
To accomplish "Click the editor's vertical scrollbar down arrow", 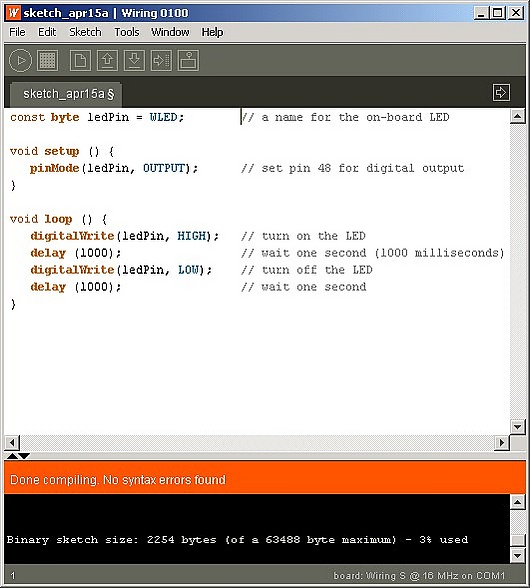I will click(x=517, y=427).
